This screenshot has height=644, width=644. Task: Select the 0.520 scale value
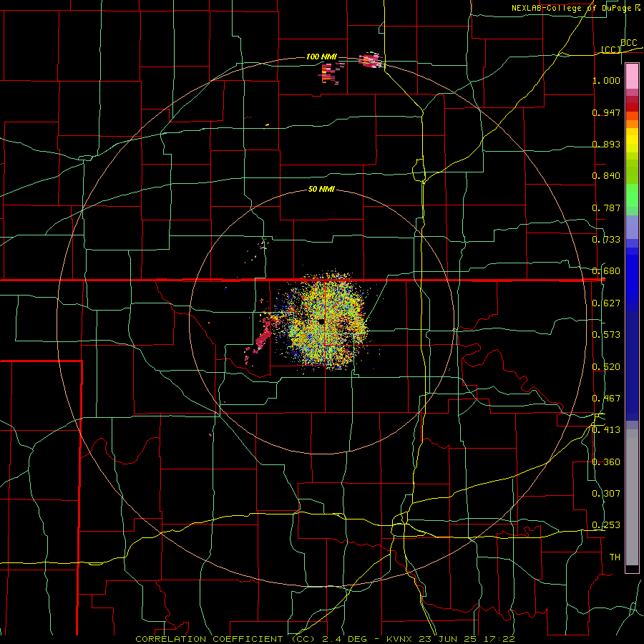pos(606,367)
